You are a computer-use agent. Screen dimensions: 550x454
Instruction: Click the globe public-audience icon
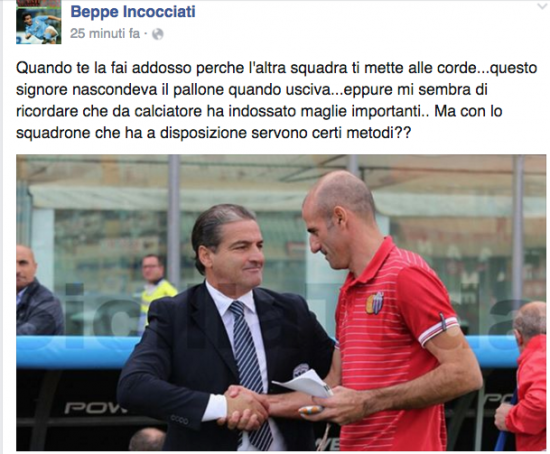(x=158, y=34)
